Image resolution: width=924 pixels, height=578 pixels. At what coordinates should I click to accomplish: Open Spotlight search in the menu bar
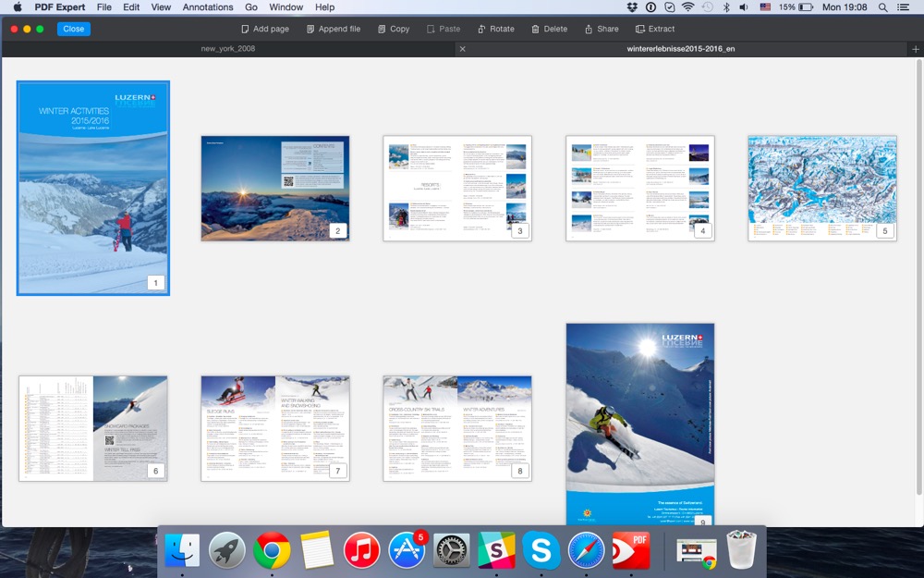[x=882, y=7]
